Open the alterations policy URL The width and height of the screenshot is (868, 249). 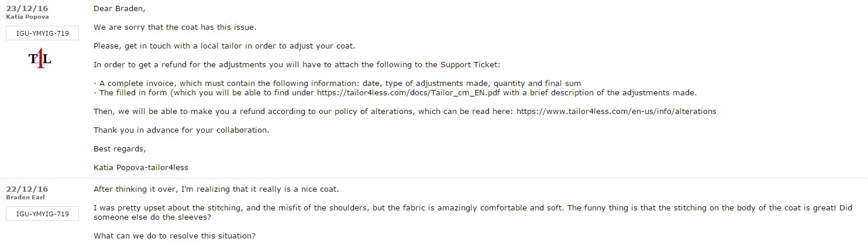[616, 111]
